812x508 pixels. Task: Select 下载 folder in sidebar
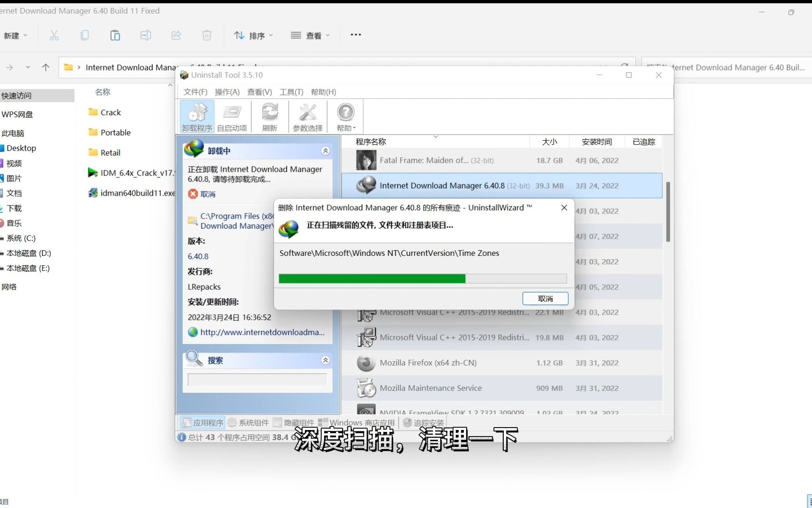(x=14, y=208)
